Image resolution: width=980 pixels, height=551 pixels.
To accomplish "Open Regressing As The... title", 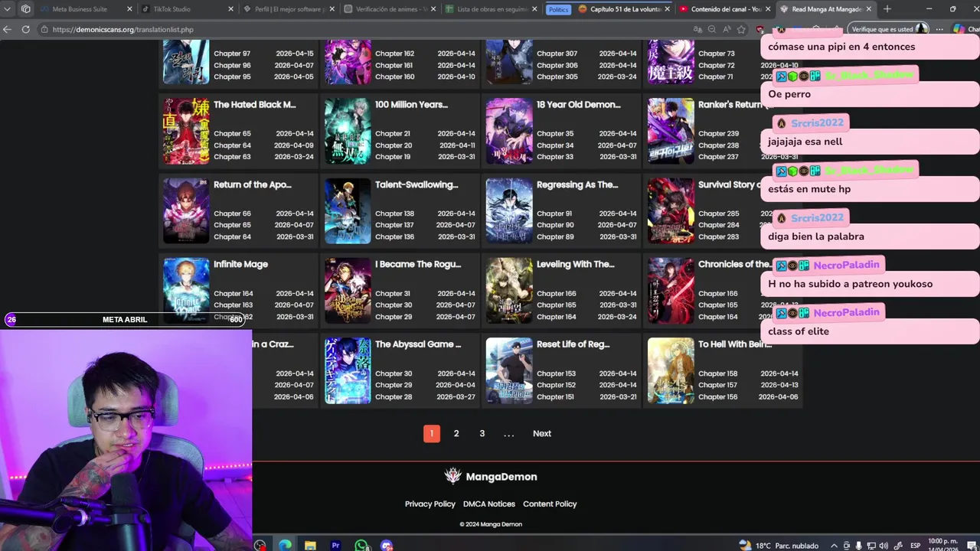I will click(x=577, y=184).
